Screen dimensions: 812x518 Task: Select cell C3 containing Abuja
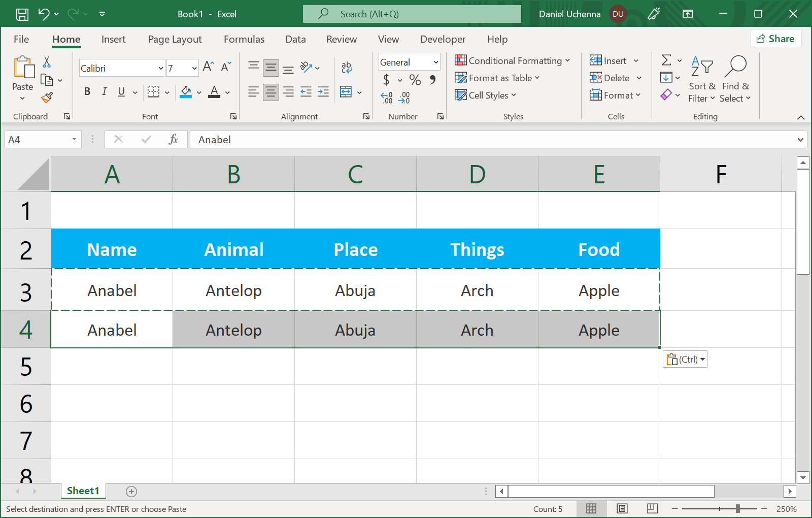[x=355, y=290]
